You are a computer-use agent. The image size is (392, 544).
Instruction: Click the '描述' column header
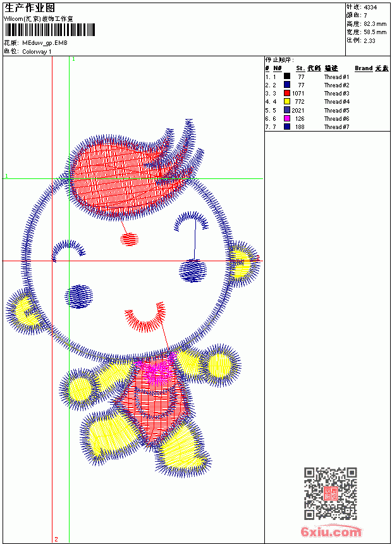(331, 68)
